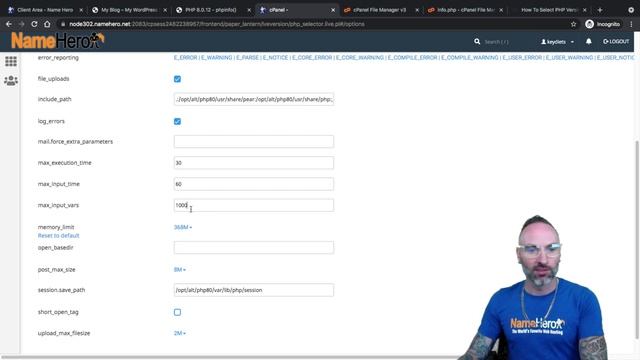Click the session.save_path field

pos(253,290)
